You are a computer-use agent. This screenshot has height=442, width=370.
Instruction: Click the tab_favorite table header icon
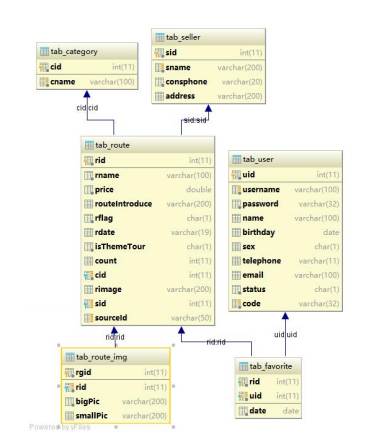244,366
